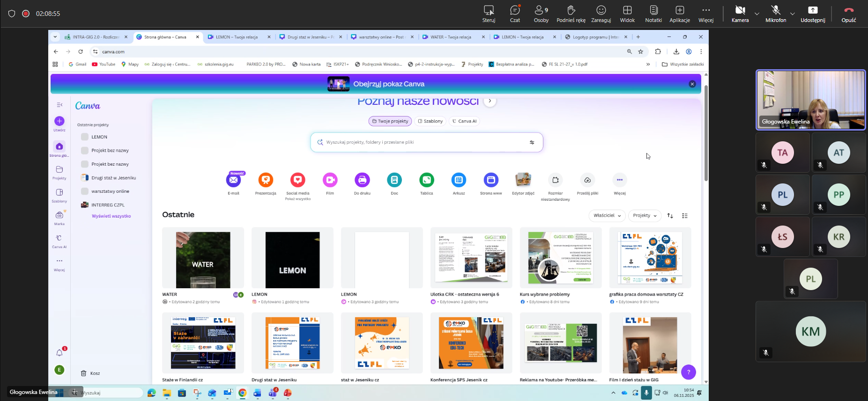Switch to the Szablony tab
Screen dimensions: 868x401
point(430,121)
